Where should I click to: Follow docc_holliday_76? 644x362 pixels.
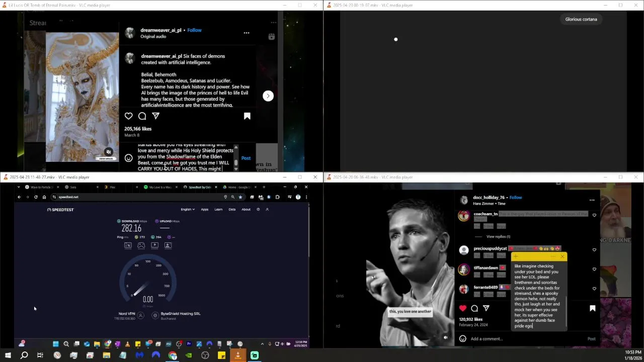coord(516,198)
